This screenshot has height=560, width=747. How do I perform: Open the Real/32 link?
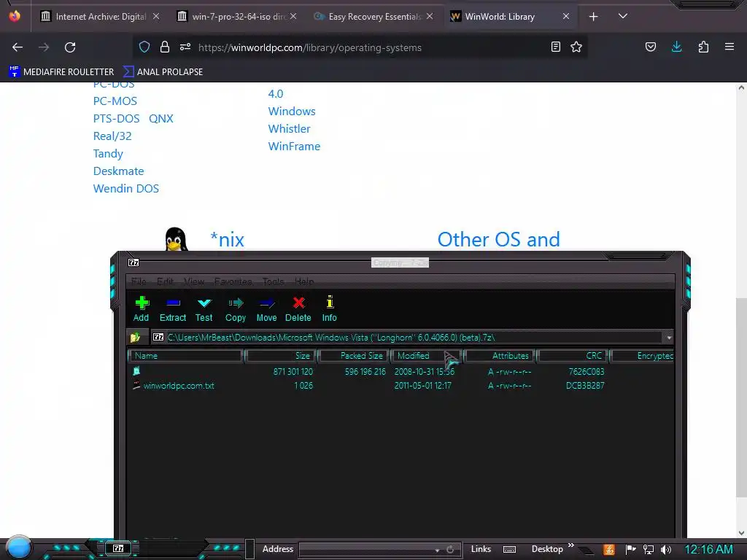[112, 136]
